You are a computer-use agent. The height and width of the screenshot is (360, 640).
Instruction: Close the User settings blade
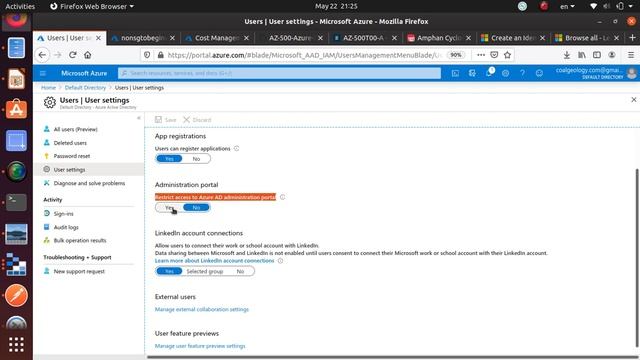633,100
